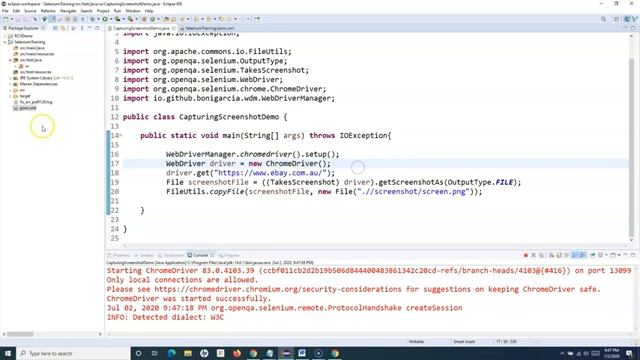This screenshot has width=640, height=360.
Task: Click the green Run button in toolbar
Action: [x=105, y=19]
